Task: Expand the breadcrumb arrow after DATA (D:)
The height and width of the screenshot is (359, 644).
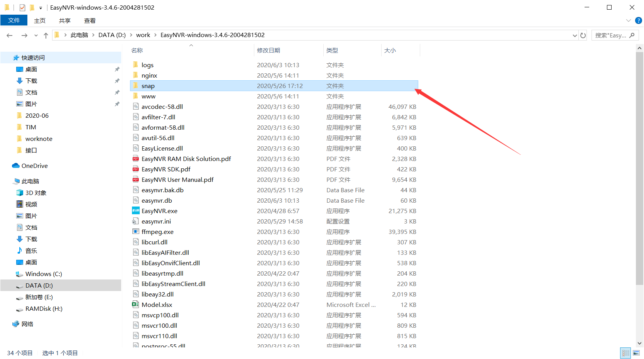Action: (x=131, y=35)
